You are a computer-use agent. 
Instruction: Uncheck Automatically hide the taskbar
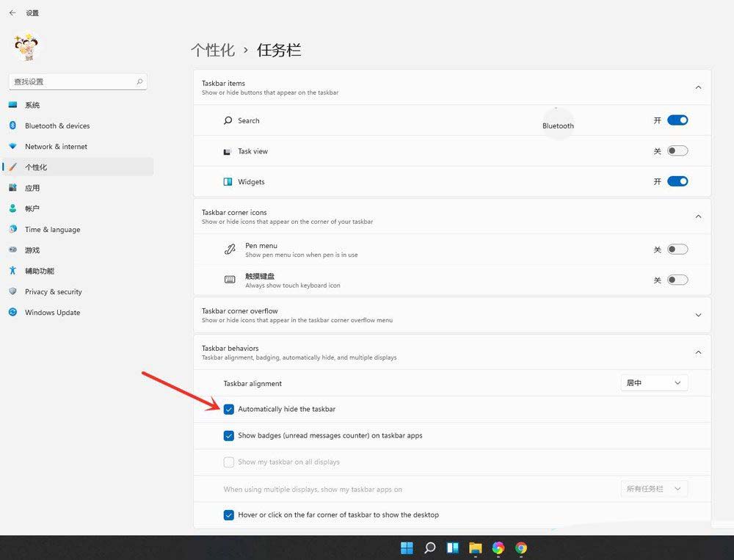(x=229, y=409)
